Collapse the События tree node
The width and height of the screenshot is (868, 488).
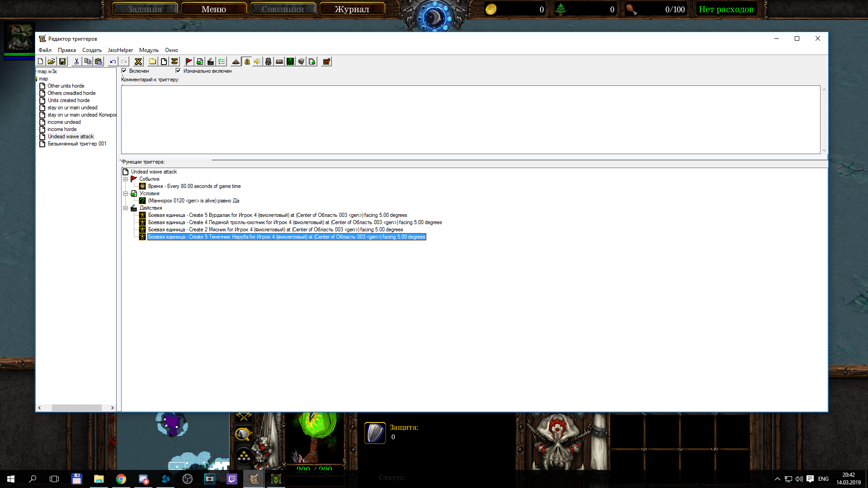click(126, 179)
